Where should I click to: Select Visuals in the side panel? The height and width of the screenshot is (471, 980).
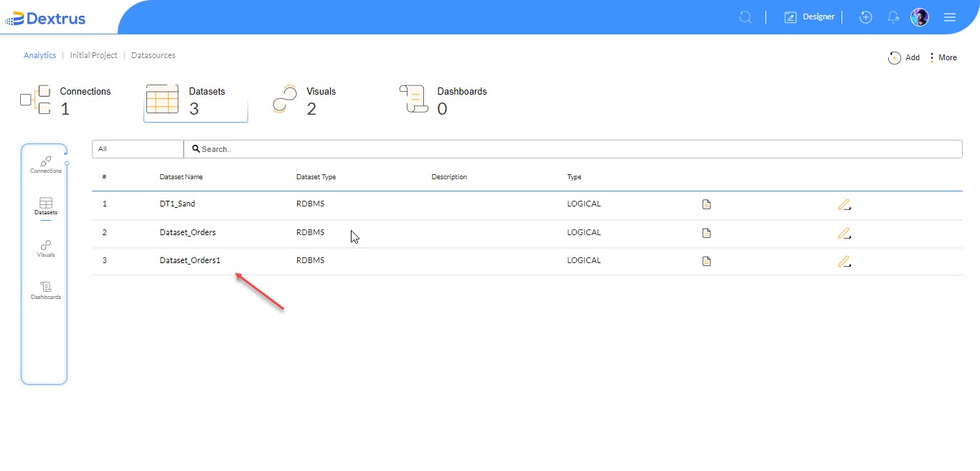click(46, 249)
